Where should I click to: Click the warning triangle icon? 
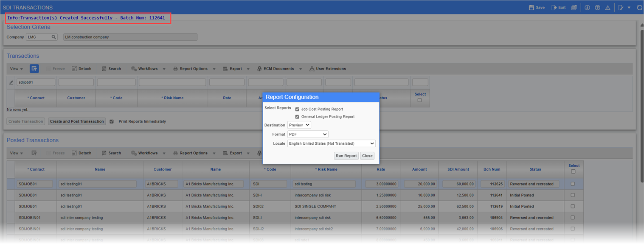[x=607, y=7]
